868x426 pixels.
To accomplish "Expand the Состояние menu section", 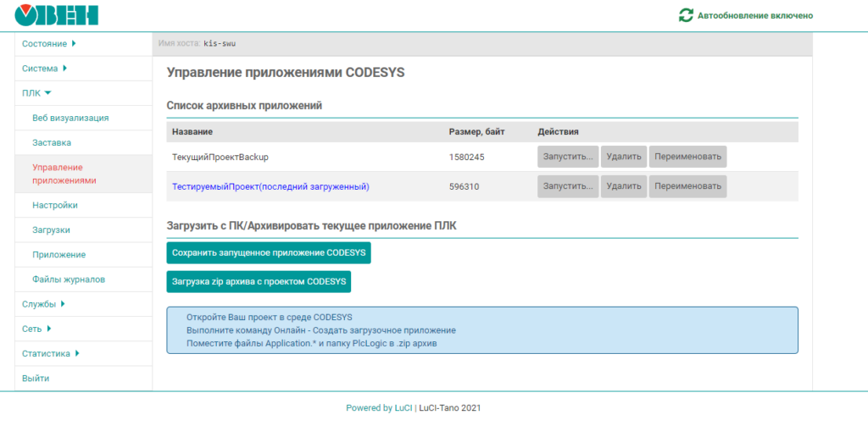I will pyautogui.click(x=48, y=43).
